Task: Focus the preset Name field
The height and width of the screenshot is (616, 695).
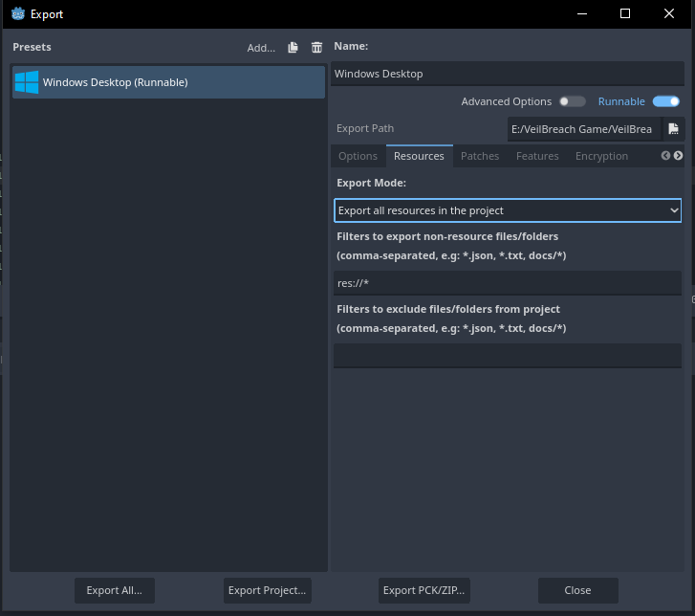Action: pyautogui.click(x=508, y=74)
